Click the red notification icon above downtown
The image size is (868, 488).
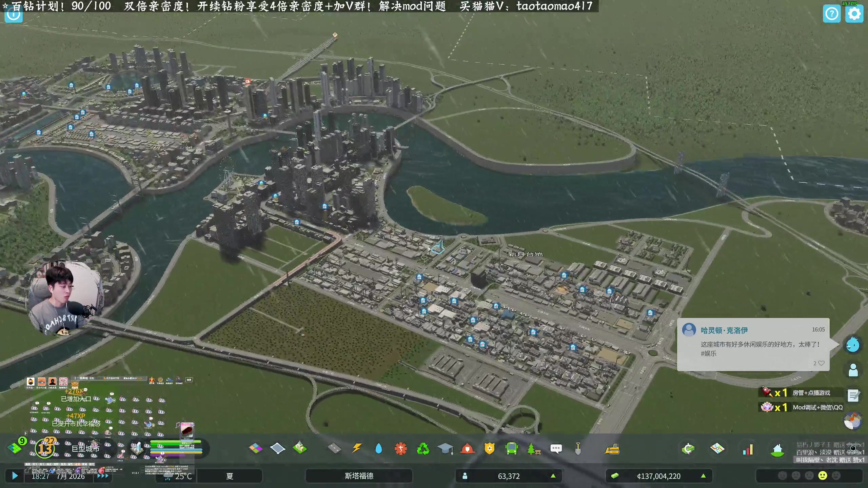(248, 81)
